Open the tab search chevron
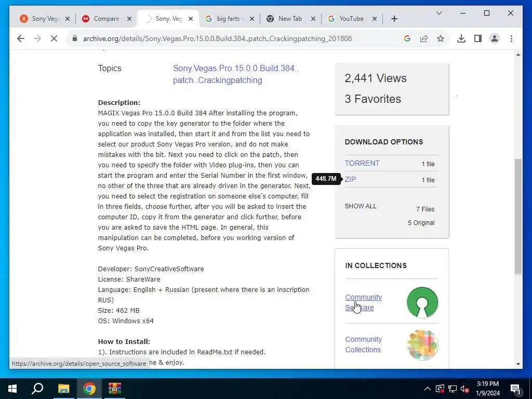Image resolution: width=532 pixels, height=399 pixels. click(x=438, y=13)
